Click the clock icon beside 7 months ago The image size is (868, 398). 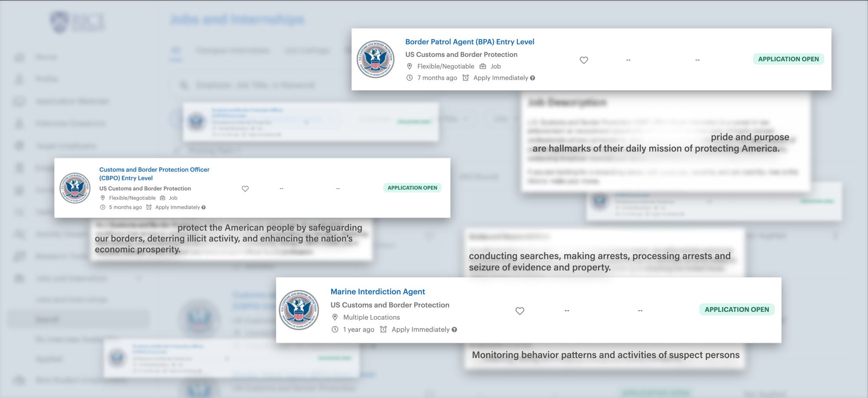(x=409, y=78)
